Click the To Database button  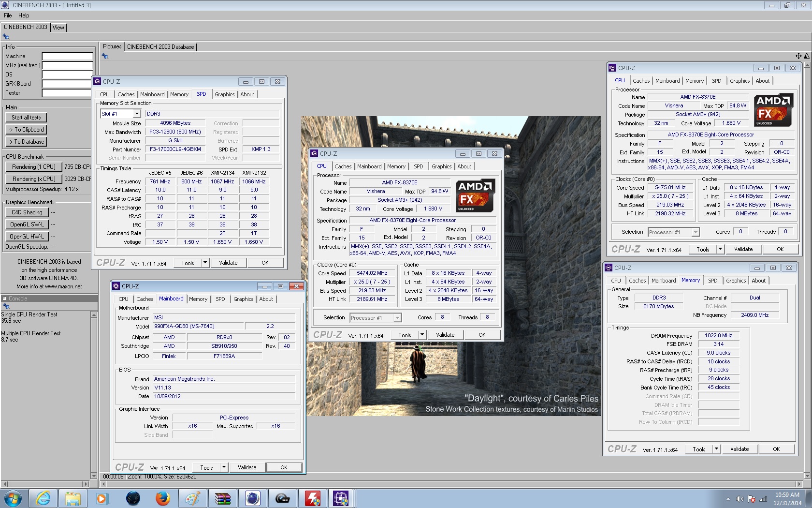[26, 142]
